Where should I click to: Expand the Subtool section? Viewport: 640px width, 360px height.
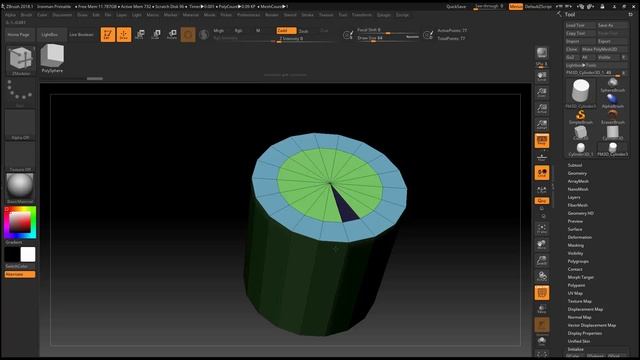point(575,165)
